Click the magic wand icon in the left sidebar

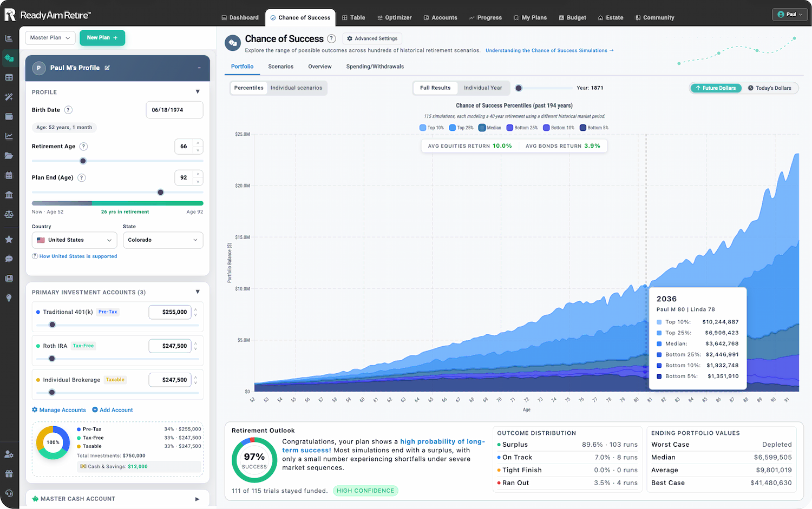(x=9, y=97)
